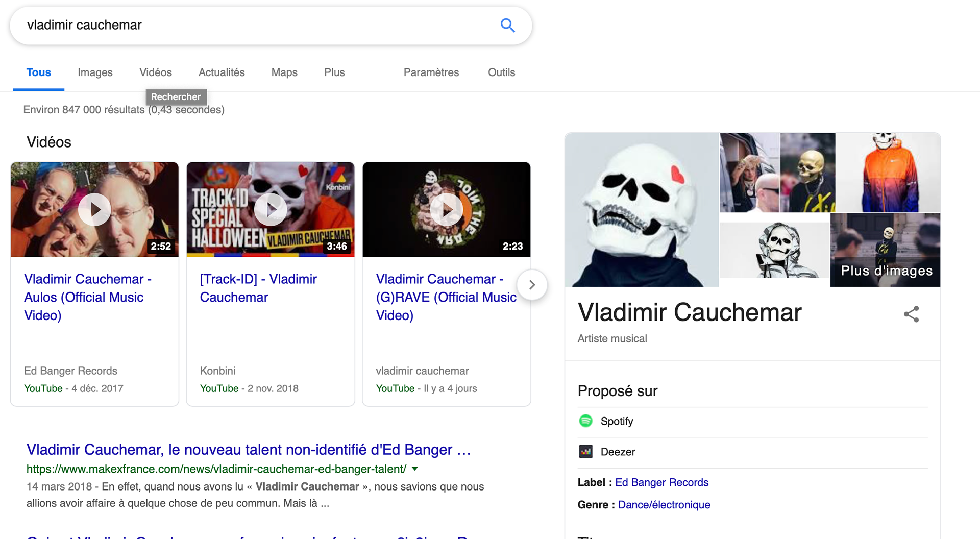Click the makexfrance.com green URL
Image resolution: width=980 pixels, height=539 pixels.
coord(216,469)
